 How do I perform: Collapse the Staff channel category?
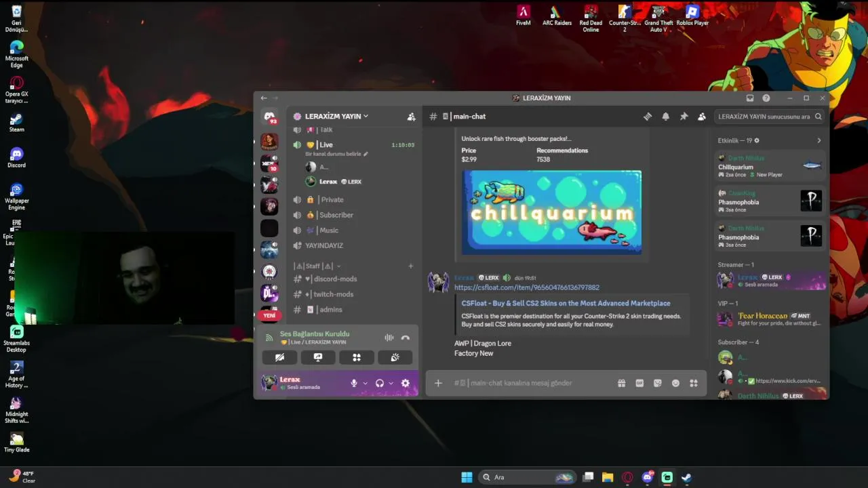coord(317,266)
